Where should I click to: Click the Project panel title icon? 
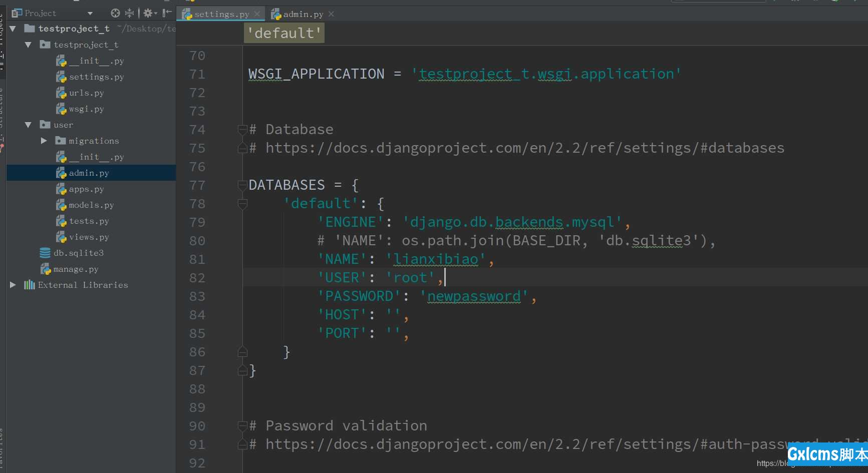coord(17,13)
